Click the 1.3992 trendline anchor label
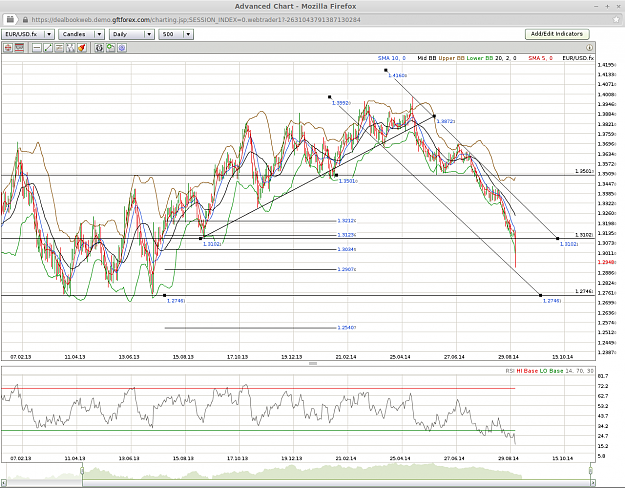Viewport: 625px width, 488px height. 341,103
